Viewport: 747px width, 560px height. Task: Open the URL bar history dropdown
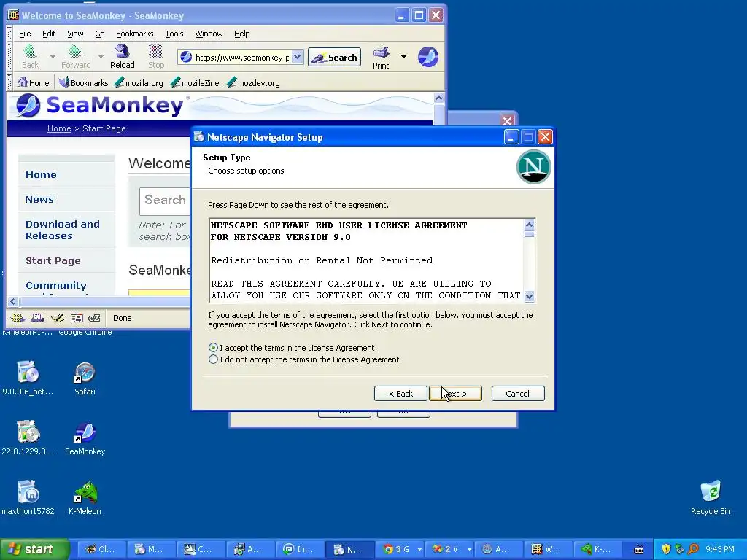coord(297,57)
